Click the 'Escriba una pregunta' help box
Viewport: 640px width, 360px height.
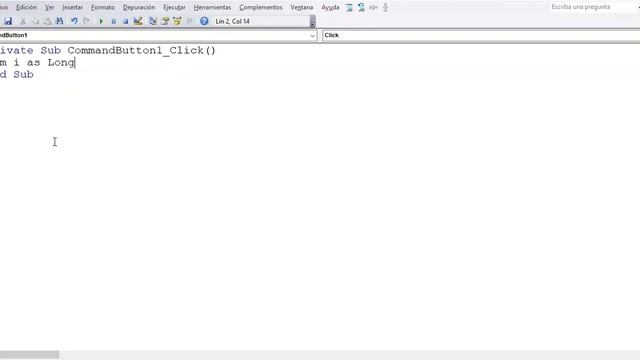click(x=592, y=7)
